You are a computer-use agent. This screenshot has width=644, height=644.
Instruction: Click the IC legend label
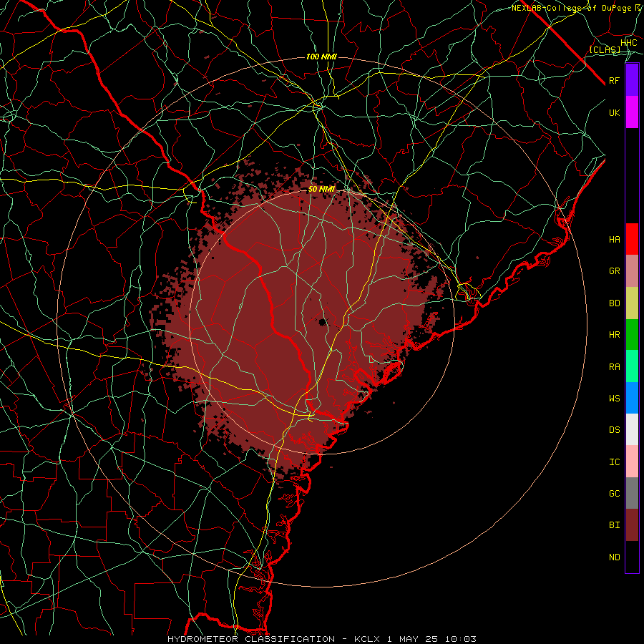pos(614,462)
